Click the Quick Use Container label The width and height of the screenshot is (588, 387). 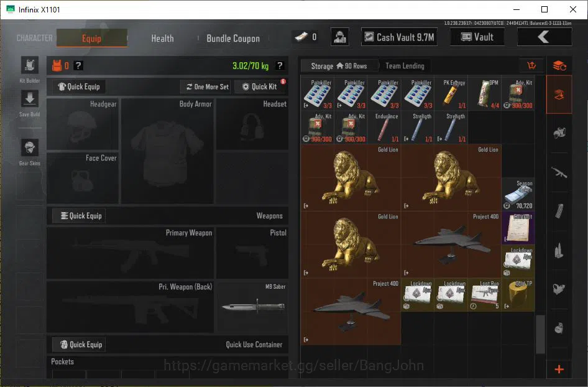click(254, 345)
